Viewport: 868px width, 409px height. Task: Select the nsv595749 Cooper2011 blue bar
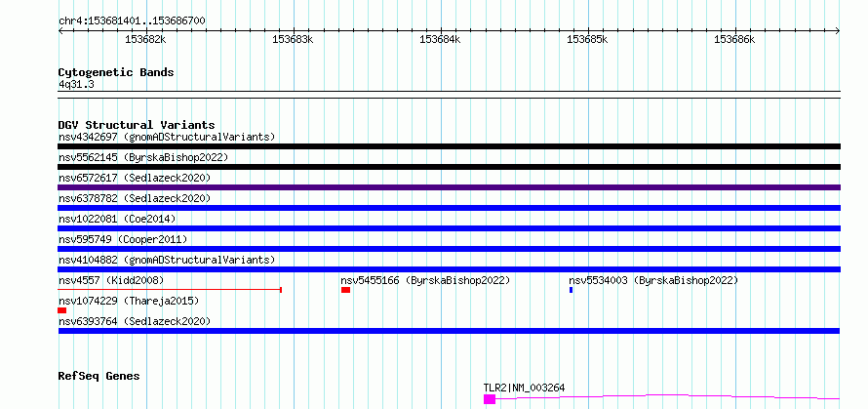coord(449,249)
